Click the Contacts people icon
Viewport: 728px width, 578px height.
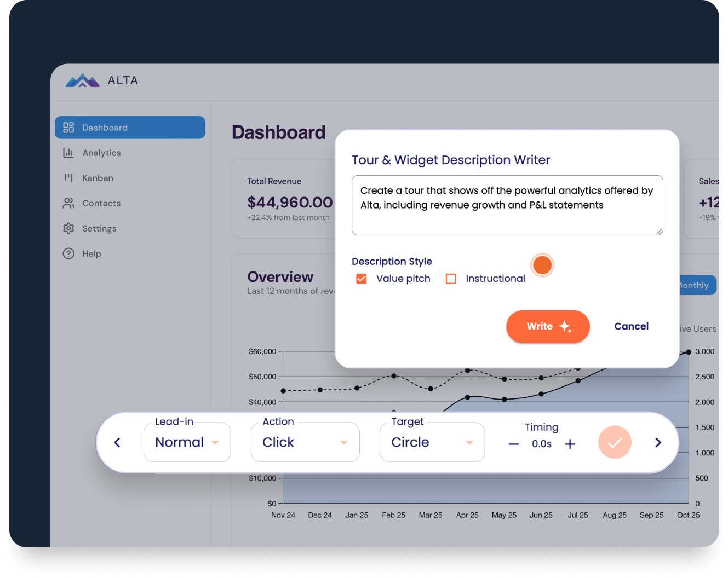click(x=68, y=203)
